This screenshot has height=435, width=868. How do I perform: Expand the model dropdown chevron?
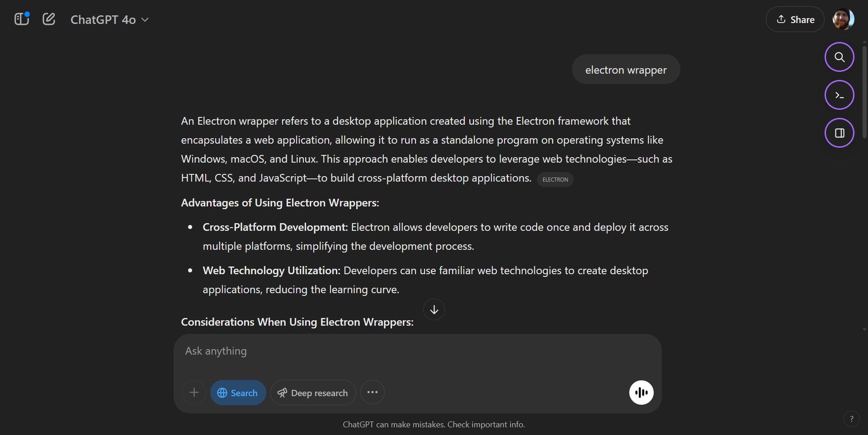click(x=145, y=20)
